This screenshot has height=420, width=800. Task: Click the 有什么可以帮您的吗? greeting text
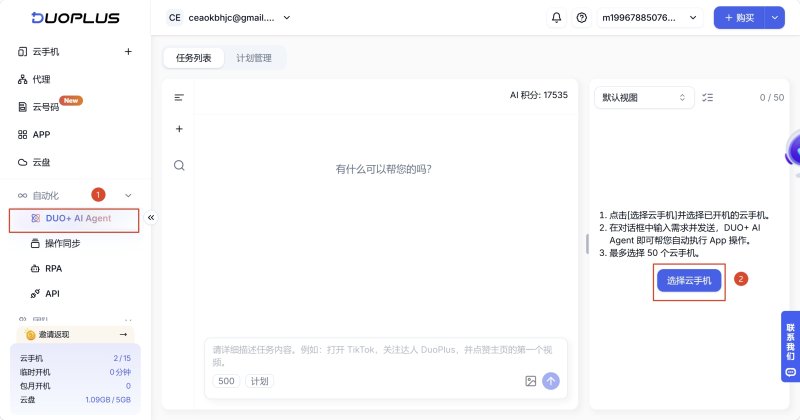point(384,169)
